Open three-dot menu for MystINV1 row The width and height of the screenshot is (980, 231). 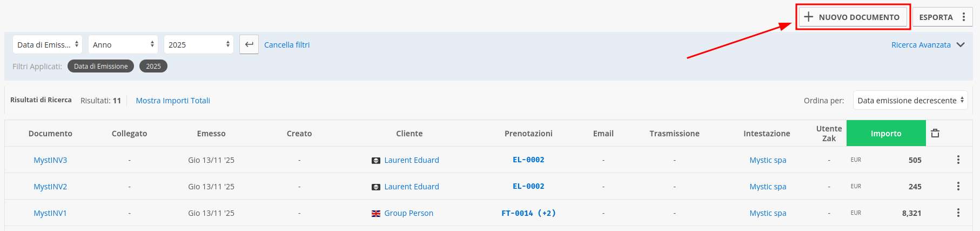(958, 213)
